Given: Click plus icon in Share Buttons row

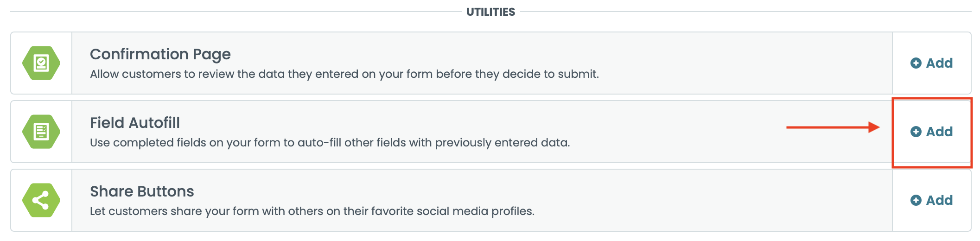Looking at the screenshot, I should pos(916,200).
